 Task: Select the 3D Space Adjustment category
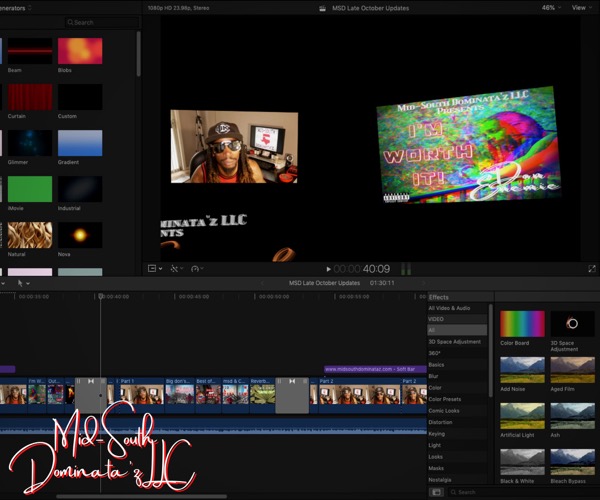pyautogui.click(x=457, y=342)
